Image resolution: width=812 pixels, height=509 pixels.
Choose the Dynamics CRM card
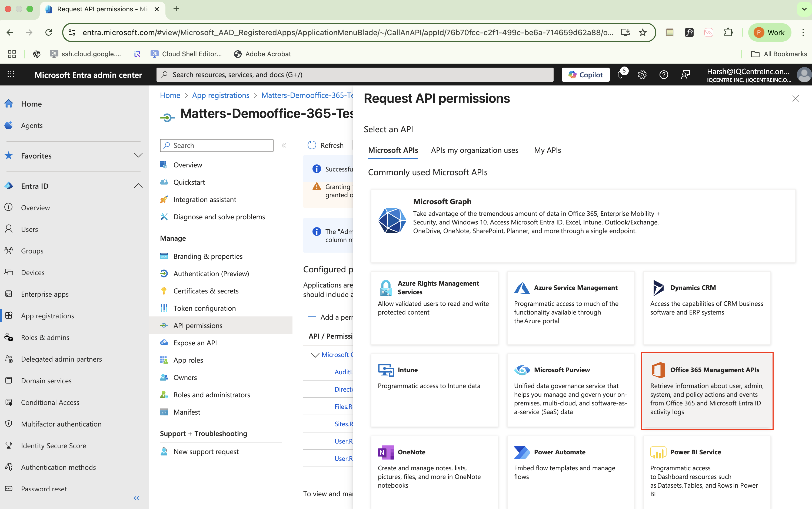point(707,308)
